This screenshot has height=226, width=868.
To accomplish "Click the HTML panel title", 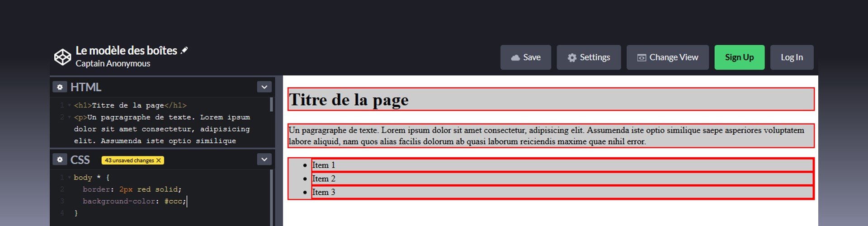I will [x=86, y=87].
